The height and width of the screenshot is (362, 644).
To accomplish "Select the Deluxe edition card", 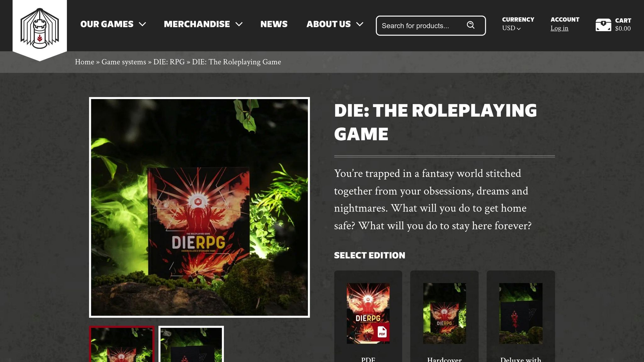I will pyautogui.click(x=521, y=316).
